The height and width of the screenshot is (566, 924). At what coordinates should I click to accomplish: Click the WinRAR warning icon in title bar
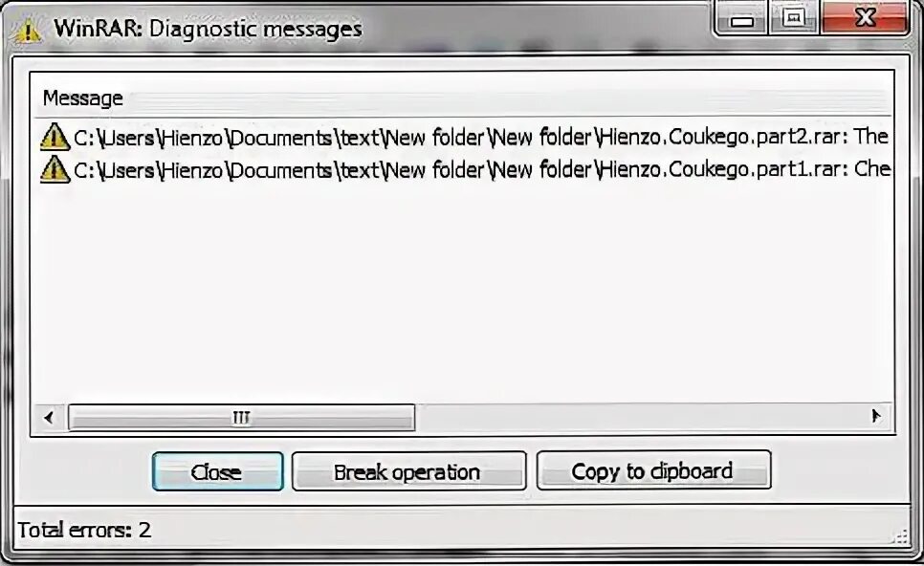[x=27, y=29]
